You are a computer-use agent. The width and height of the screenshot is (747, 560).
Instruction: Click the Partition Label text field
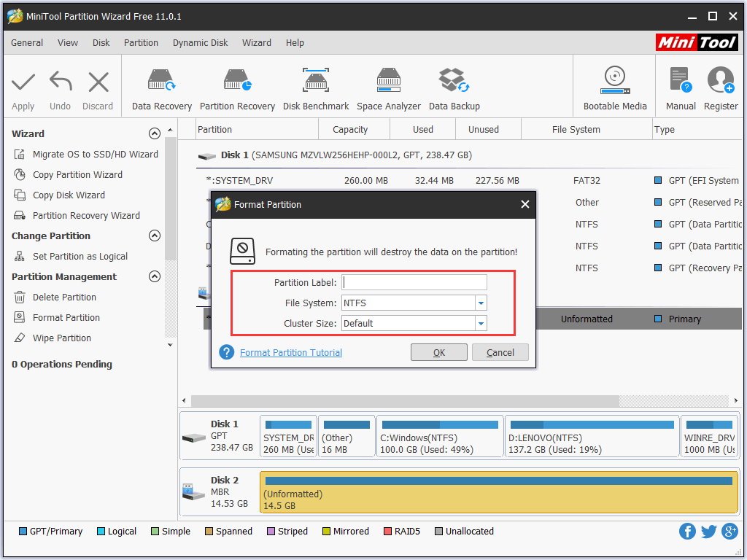coord(414,282)
